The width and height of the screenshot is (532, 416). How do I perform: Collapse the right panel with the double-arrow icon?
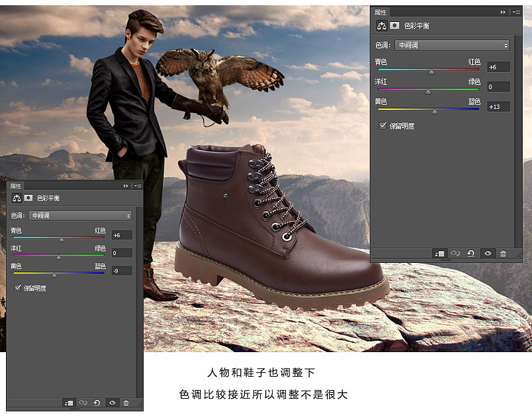[x=503, y=12]
